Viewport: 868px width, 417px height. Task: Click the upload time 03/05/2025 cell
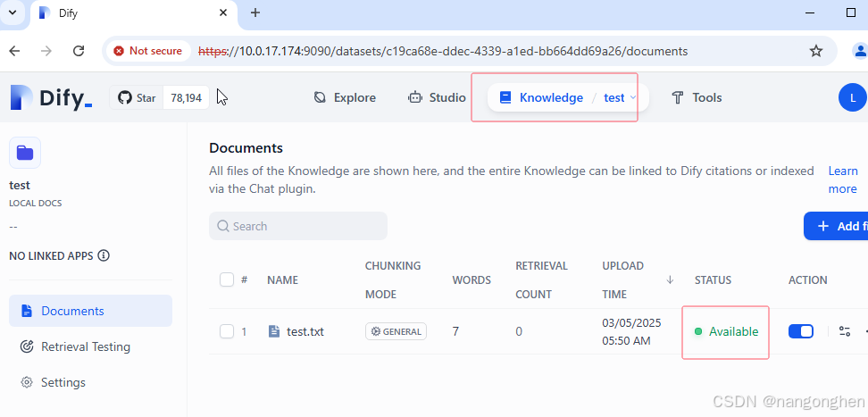click(x=631, y=331)
